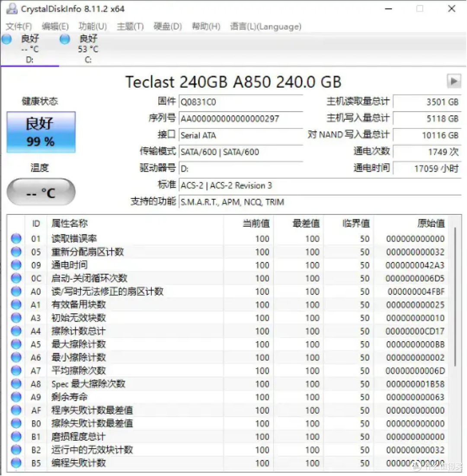Open the 硬盘(D) menu
467x476 pixels.
(168, 26)
